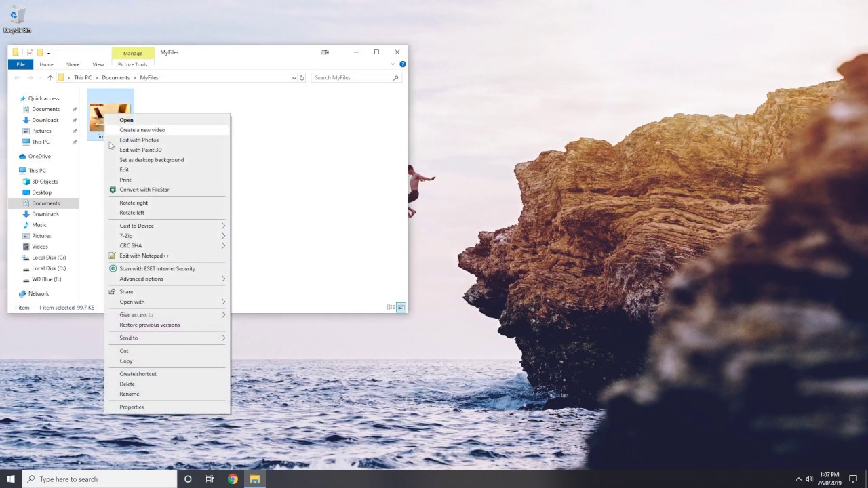The height and width of the screenshot is (488, 868).
Task: Expand the 'Open with' submenu
Action: [x=167, y=302]
